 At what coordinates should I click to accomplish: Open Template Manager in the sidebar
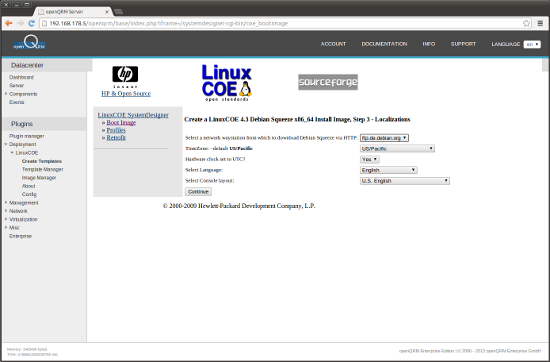coord(42,169)
